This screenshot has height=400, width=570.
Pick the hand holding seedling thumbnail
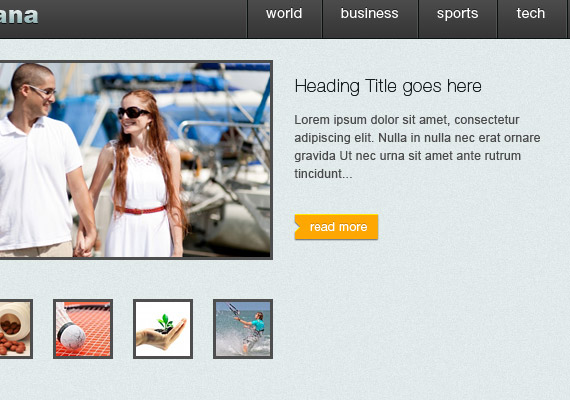pyautogui.click(x=163, y=329)
